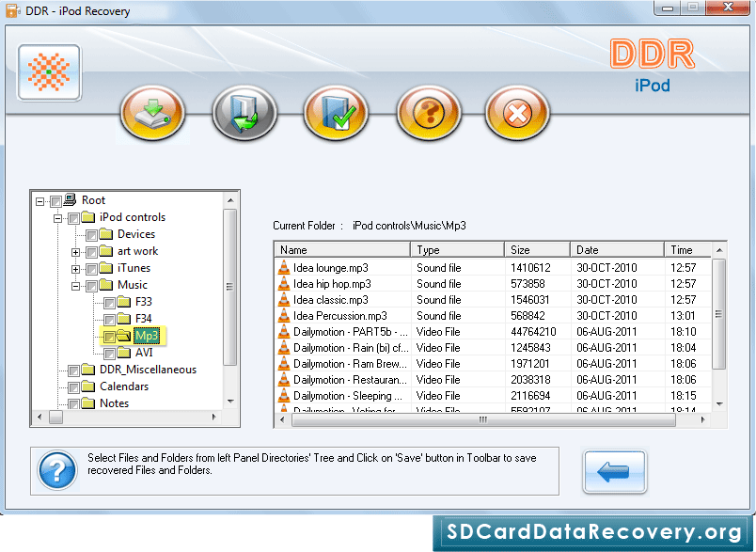
Task: Sort file list by Date column
Action: click(617, 250)
